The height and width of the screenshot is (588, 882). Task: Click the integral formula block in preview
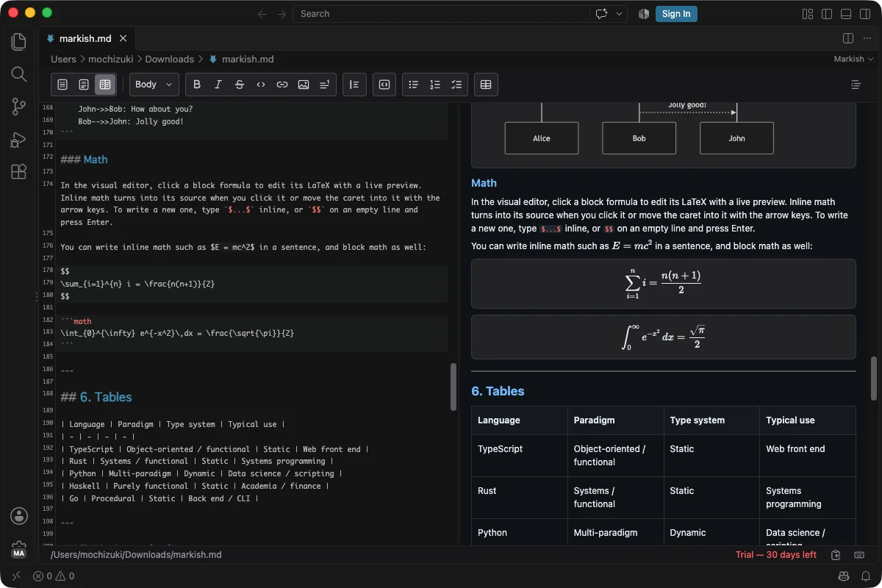[663, 337]
